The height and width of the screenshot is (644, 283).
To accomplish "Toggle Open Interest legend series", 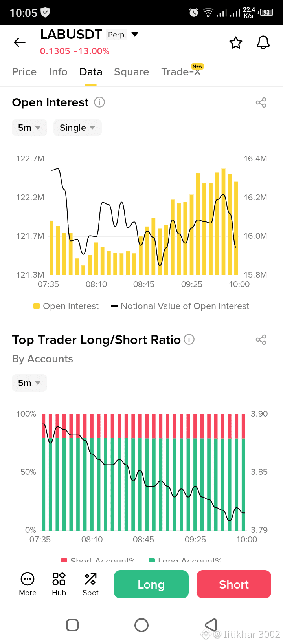I will [x=66, y=306].
